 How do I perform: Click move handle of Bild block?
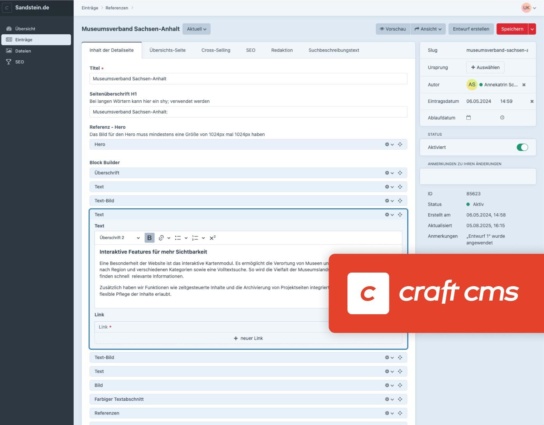(400, 385)
